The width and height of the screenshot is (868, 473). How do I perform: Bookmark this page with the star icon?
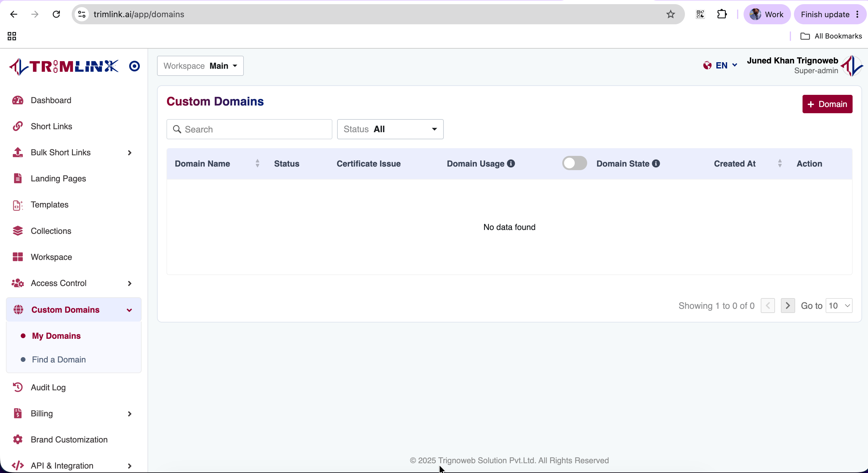[x=670, y=14]
